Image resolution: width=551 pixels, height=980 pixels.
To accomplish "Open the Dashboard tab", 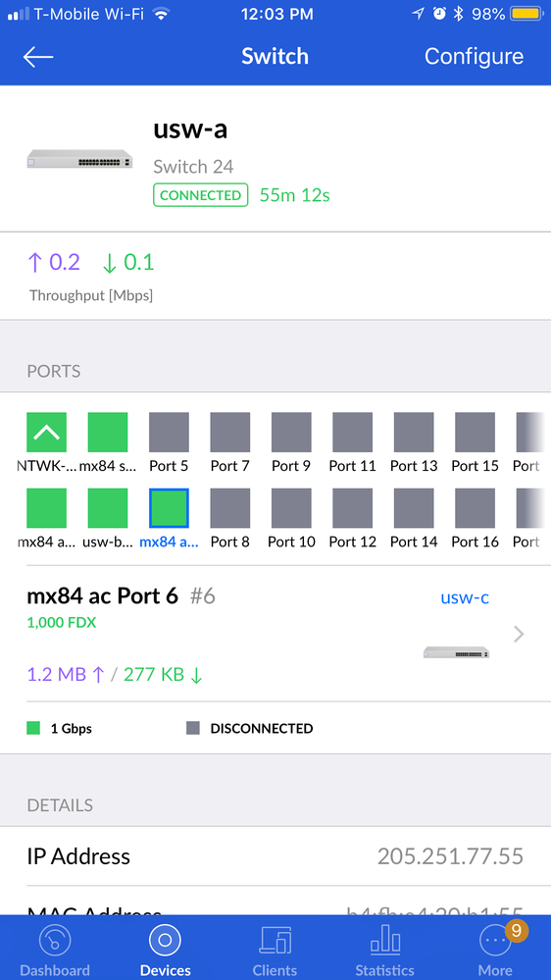I will tap(55, 950).
